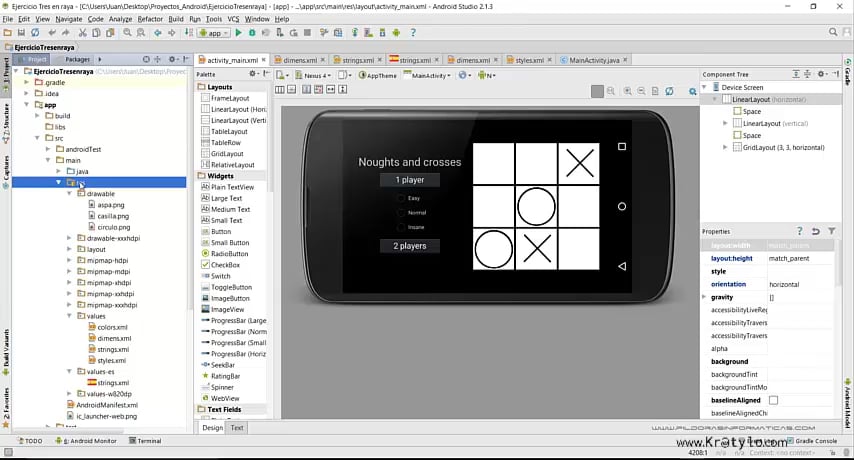This screenshot has height=460, width=854.
Task: Open the Android Monitor tool window
Action: 86,441
